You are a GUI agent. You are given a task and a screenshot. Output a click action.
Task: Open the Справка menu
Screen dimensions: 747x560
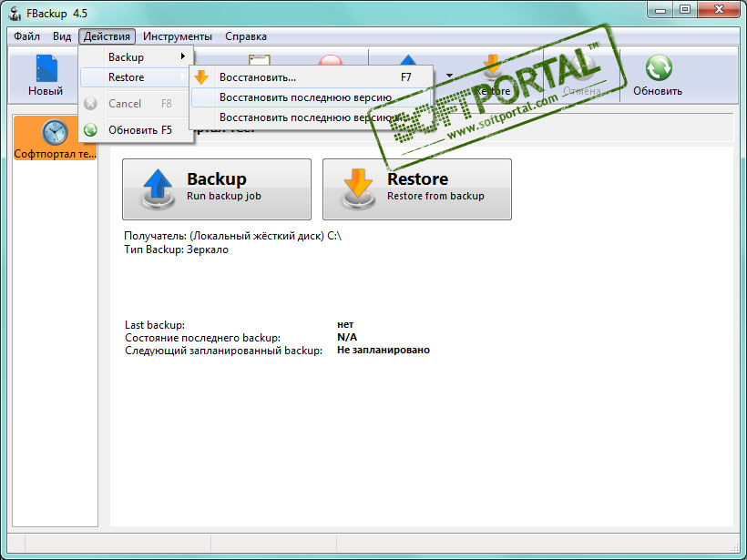coord(246,36)
